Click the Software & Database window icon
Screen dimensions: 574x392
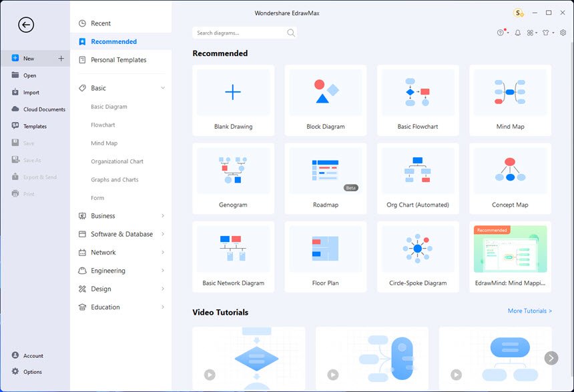click(x=82, y=234)
